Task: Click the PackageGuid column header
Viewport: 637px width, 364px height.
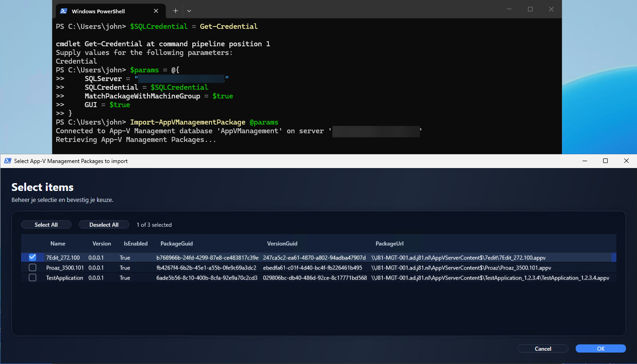Action: click(x=176, y=243)
